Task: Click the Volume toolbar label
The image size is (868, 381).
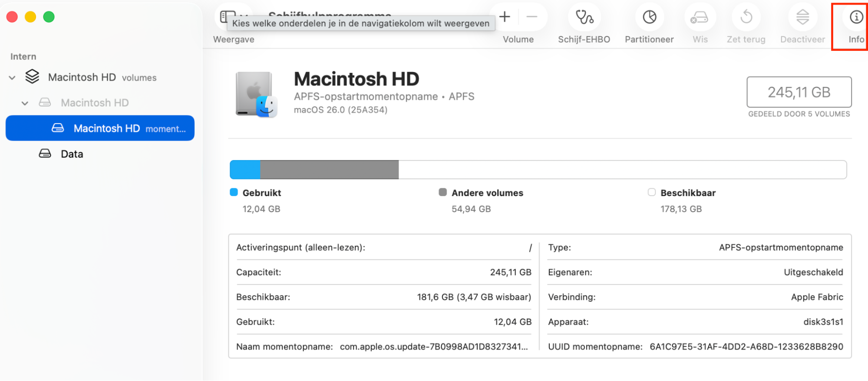Action: [x=518, y=39]
